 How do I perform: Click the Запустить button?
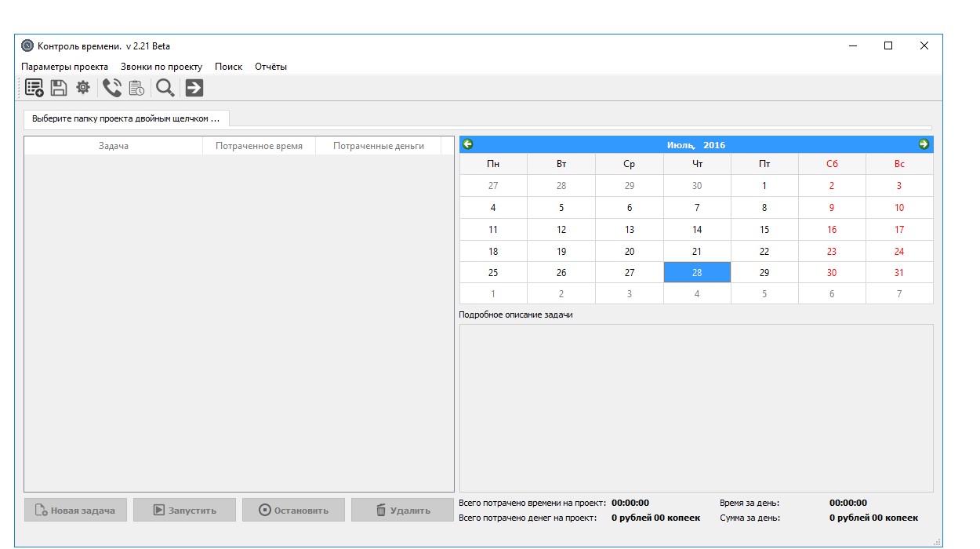[184, 511]
